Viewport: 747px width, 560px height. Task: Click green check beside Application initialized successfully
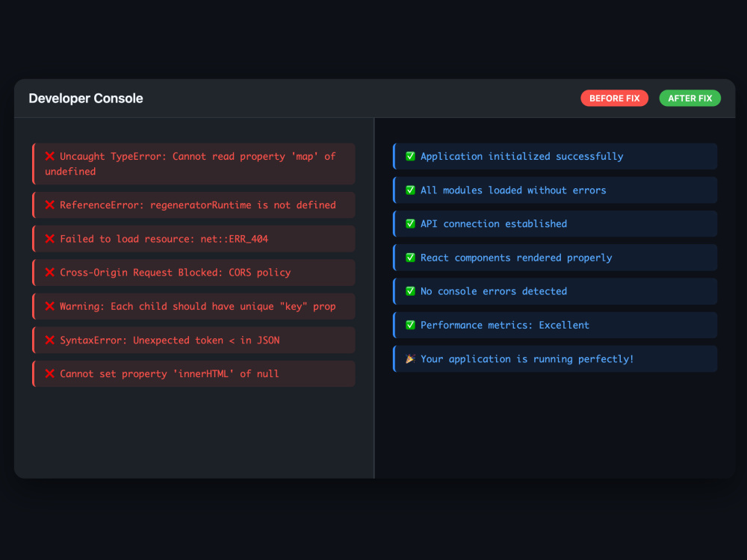click(410, 156)
